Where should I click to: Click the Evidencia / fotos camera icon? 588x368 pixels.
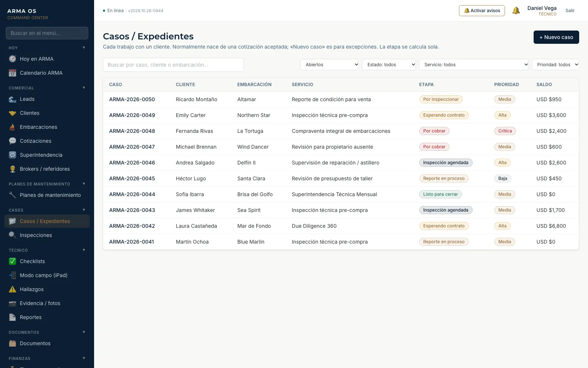click(12, 303)
